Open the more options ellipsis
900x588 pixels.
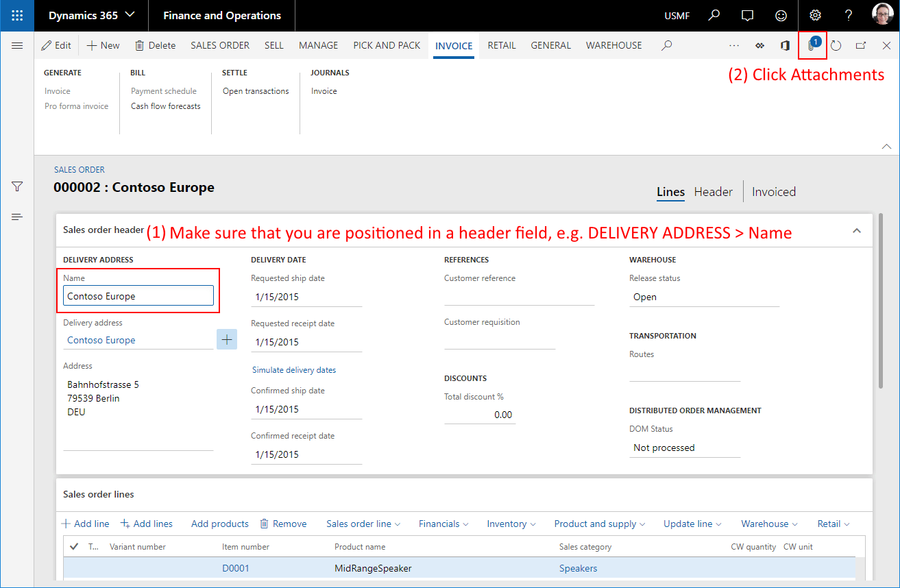coord(734,45)
